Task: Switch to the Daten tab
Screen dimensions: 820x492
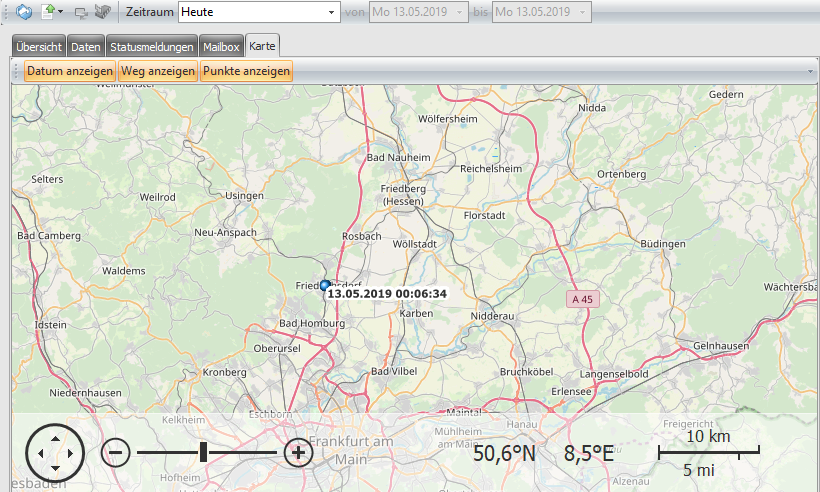Action: pos(86,47)
